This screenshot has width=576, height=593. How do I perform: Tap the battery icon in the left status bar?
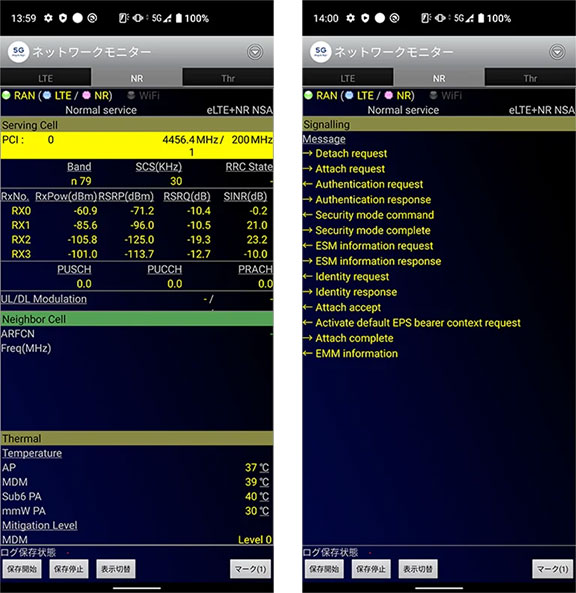179,18
